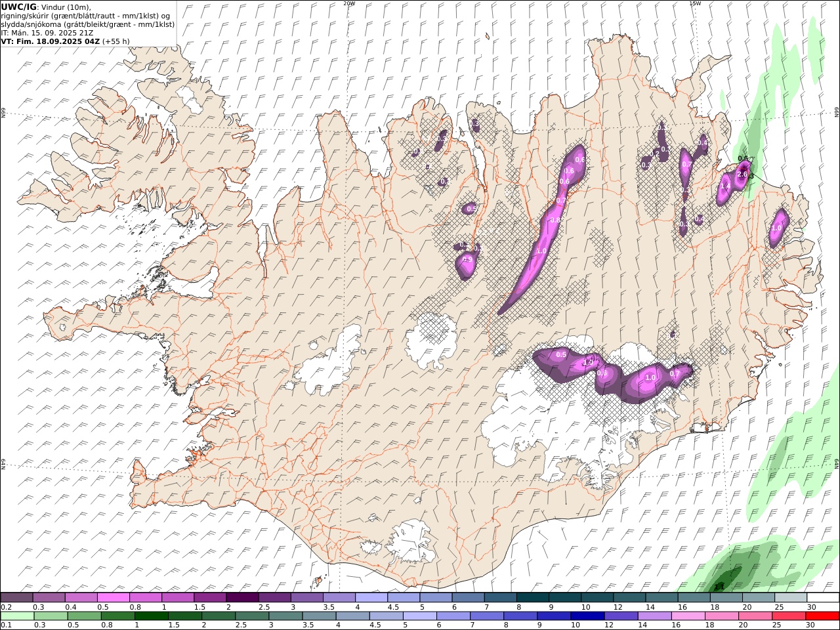The width and height of the screenshot is (840, 630).
Task: Pick the pink rain swatch between 16 and 18
Action: [688, 616]
